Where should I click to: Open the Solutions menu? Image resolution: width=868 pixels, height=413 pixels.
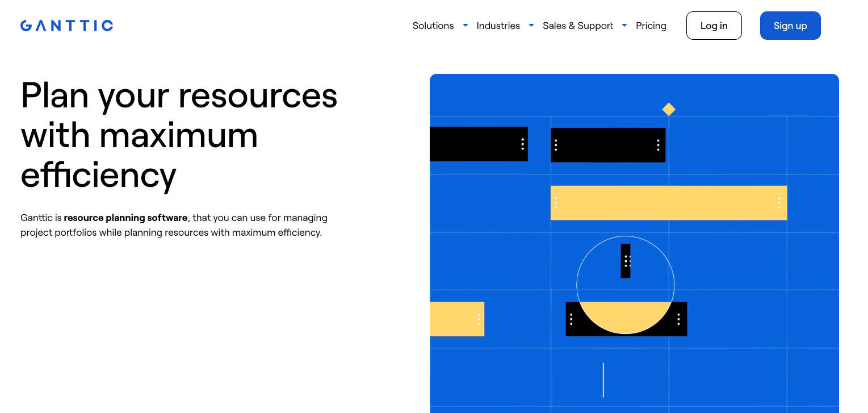pyautogui.click(x=433, y=26)
